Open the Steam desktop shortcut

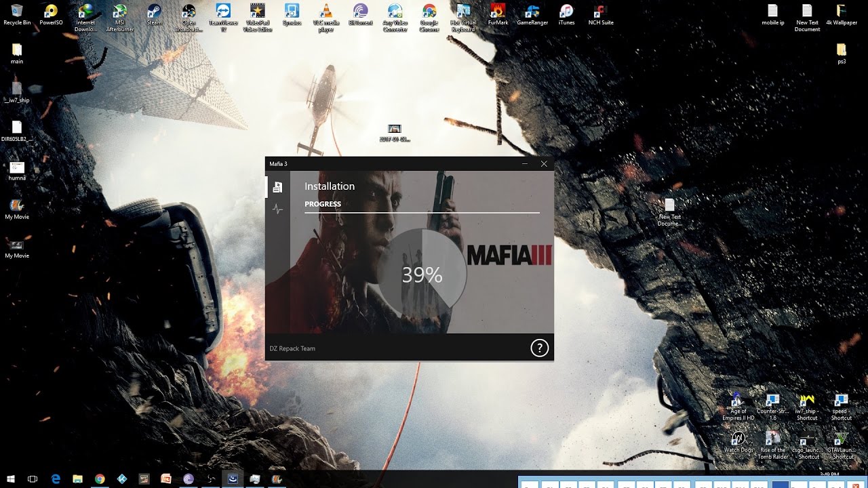(155, 14)
